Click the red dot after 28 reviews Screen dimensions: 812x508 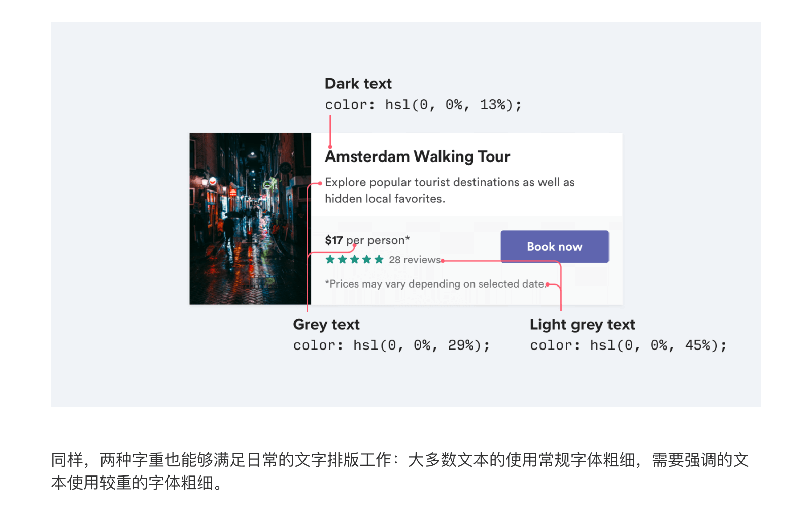click(x=443, y=261)
